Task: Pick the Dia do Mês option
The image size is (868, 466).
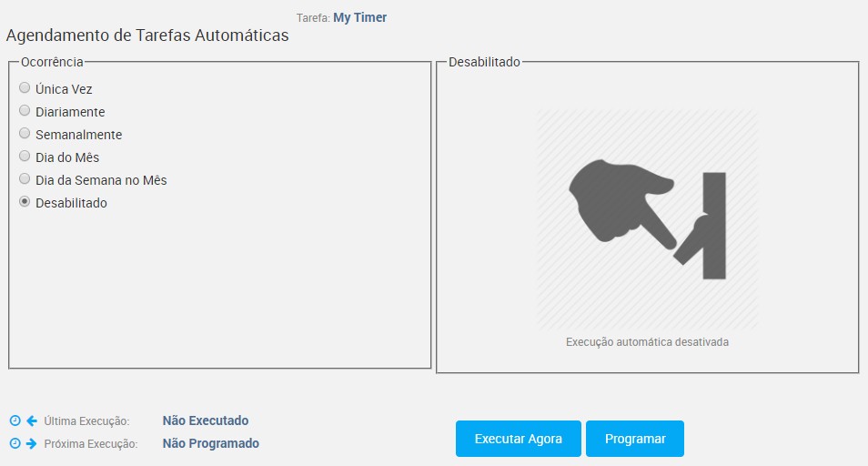Action: [25, 156]
